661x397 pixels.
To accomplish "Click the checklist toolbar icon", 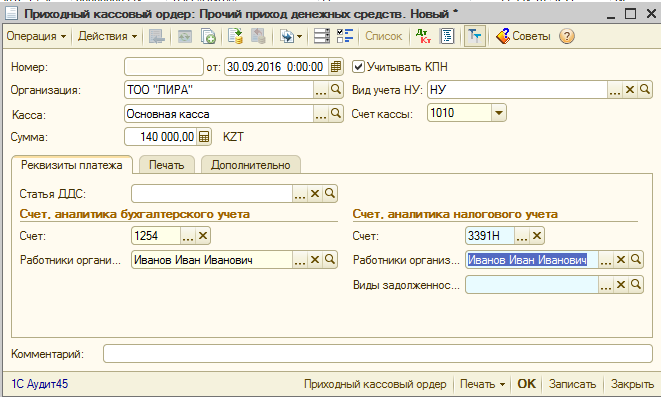I will (345, 36).
